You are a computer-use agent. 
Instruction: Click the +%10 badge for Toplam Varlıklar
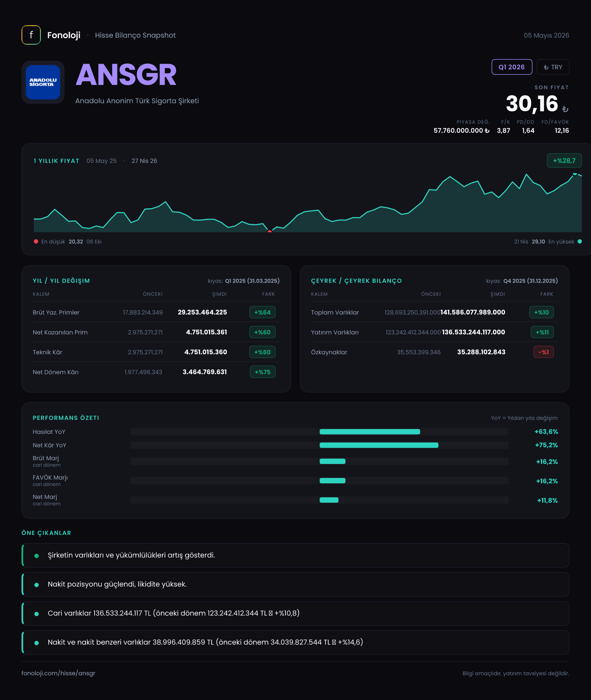[541, 312]
